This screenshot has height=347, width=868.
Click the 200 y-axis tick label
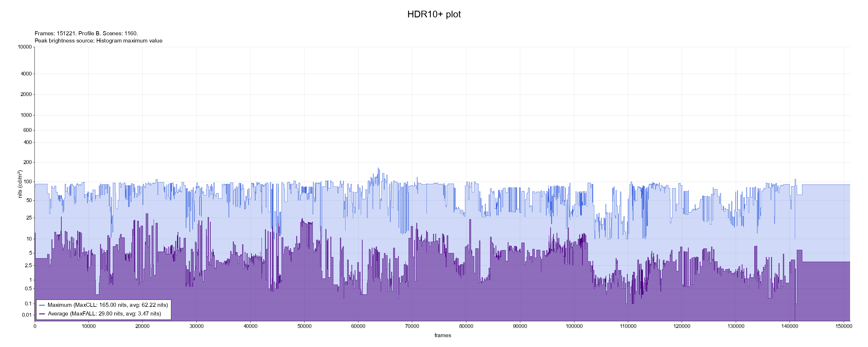click(27, 163)
